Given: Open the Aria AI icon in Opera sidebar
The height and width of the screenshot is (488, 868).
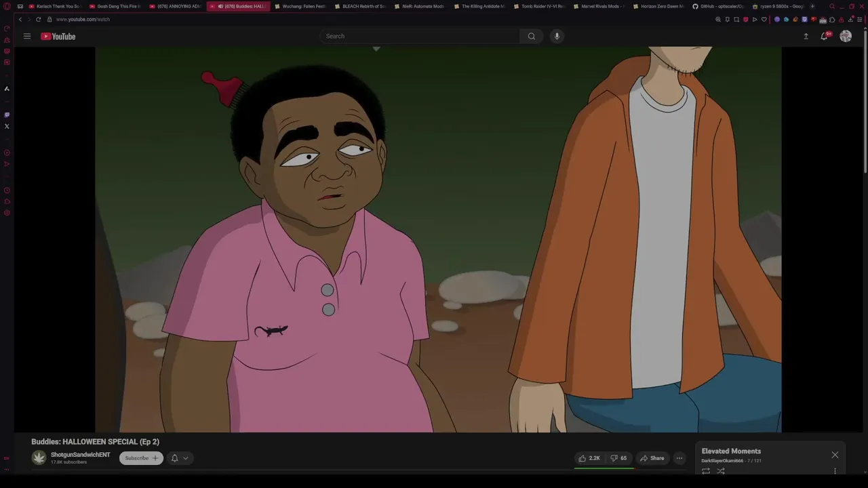Looking at the screenshot, I should pos(7,88).
